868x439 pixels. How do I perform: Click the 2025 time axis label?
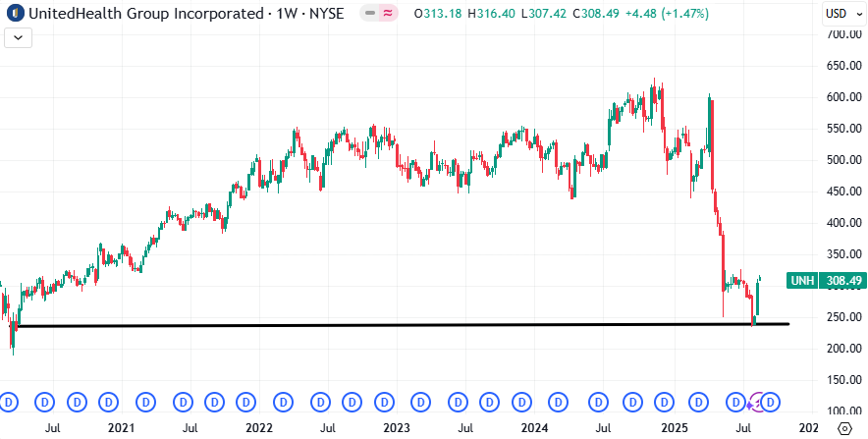(x=675, y=428)
